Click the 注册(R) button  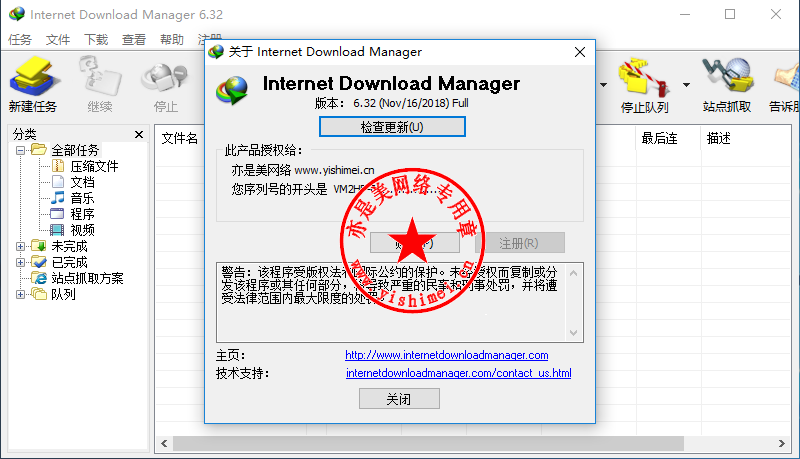tap(519, 243)
